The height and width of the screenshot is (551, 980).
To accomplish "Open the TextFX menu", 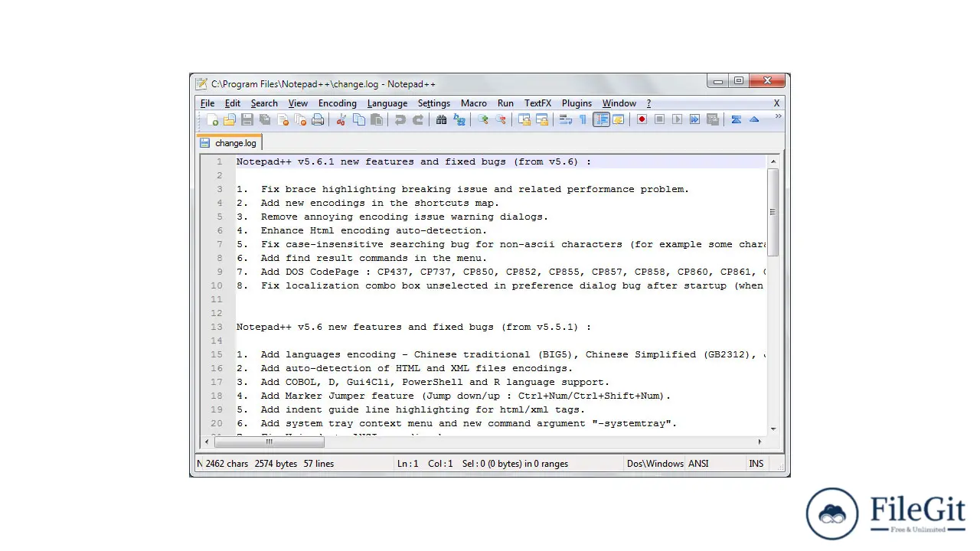I will pyautogui.click(x=537, y=103).
